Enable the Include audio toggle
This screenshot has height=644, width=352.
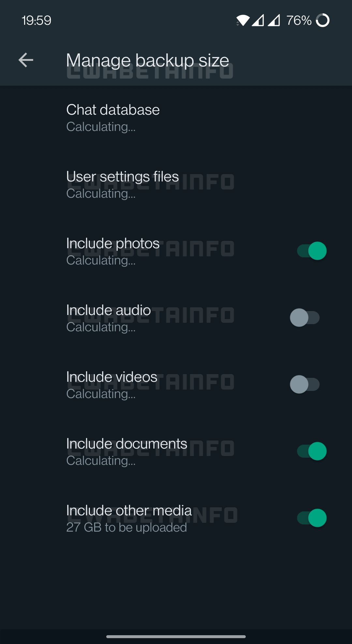pos(305,318)
